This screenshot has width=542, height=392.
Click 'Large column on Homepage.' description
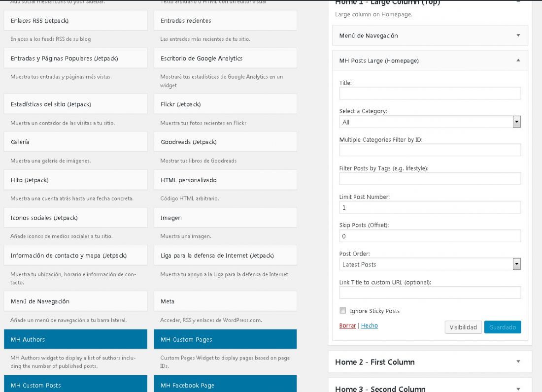(373, 14)
